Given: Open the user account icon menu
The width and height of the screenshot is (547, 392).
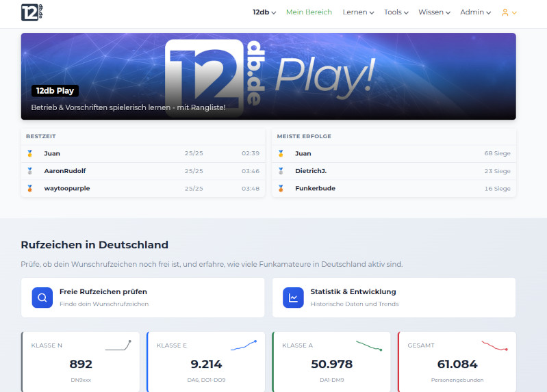Looking at the screenshot, I should [x=505, y=12].
